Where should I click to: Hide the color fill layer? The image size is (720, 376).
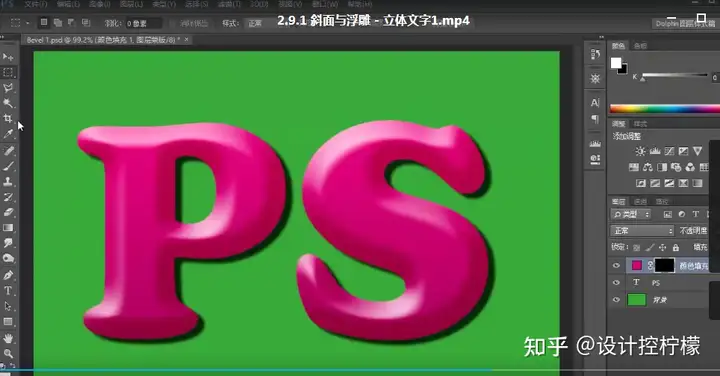pos(616,265)
